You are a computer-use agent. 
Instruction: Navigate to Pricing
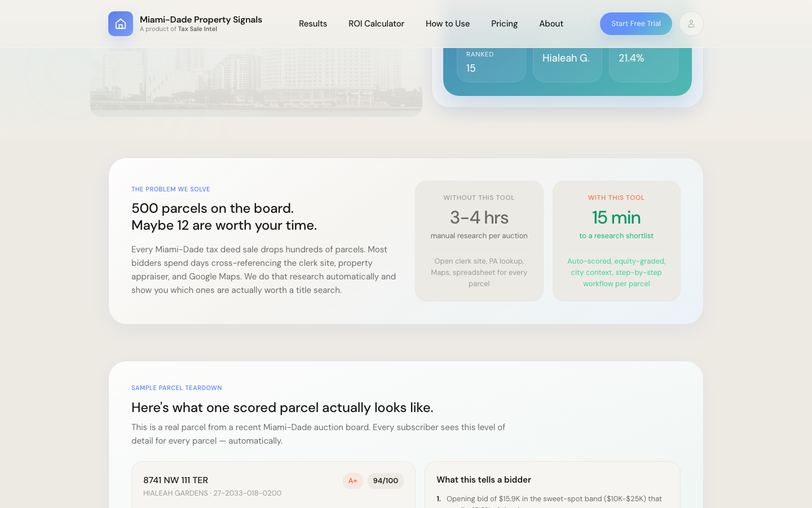pyautogui.click(x=504, y=24)
